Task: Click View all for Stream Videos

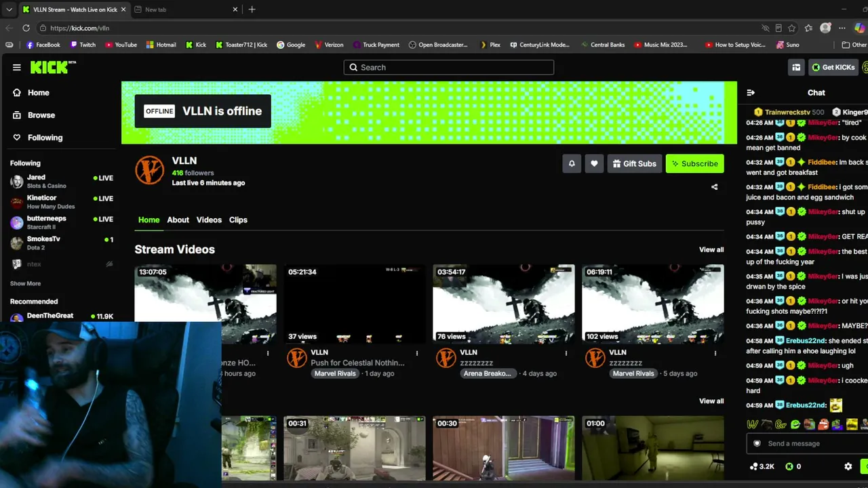Action: [711, 249]
